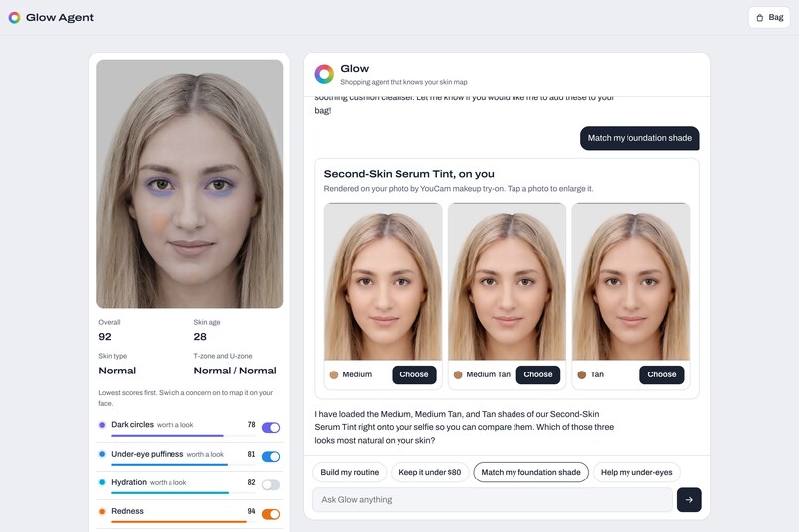
Task: Click the Tan shade color dot
Action: click(x=582, y=375)
